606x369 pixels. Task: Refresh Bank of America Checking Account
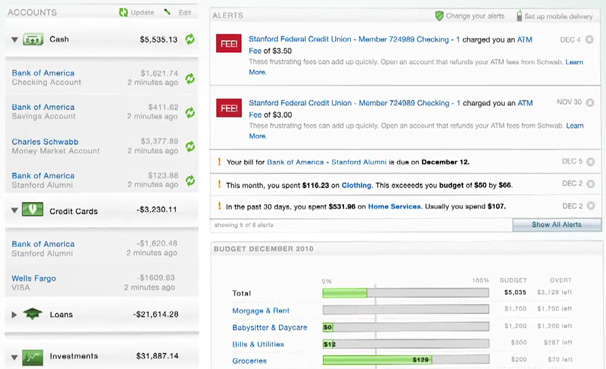[x=190, y=78]
